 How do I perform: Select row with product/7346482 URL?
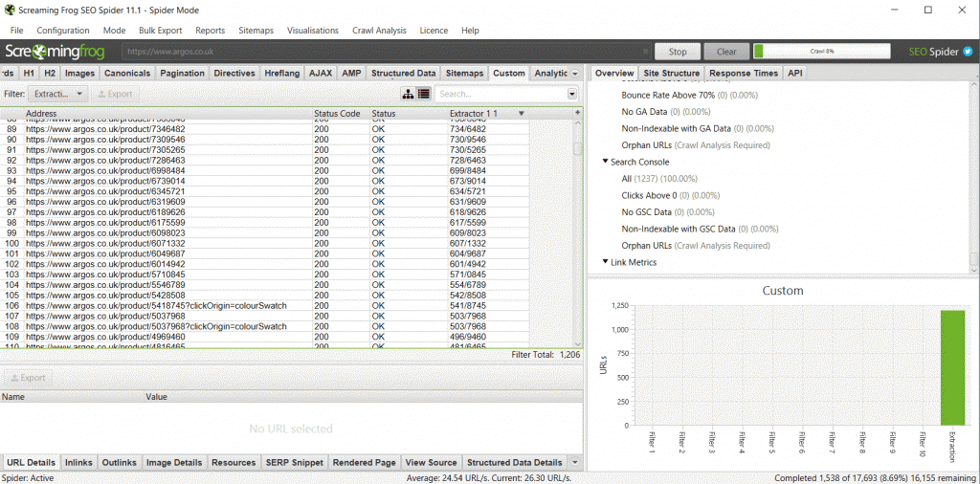point(264,129)
